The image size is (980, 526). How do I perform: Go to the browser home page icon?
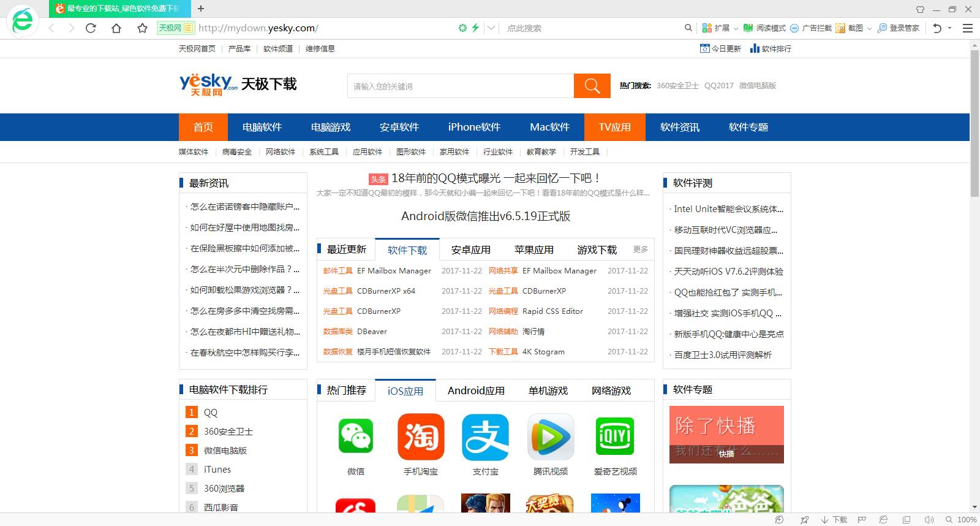[116, 28]
